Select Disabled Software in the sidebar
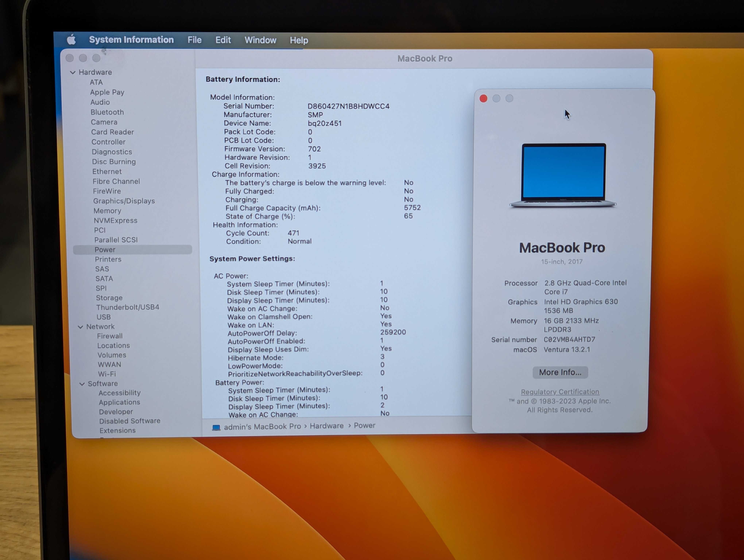Viewport: 744px width, 560px height. click(129, 421)
